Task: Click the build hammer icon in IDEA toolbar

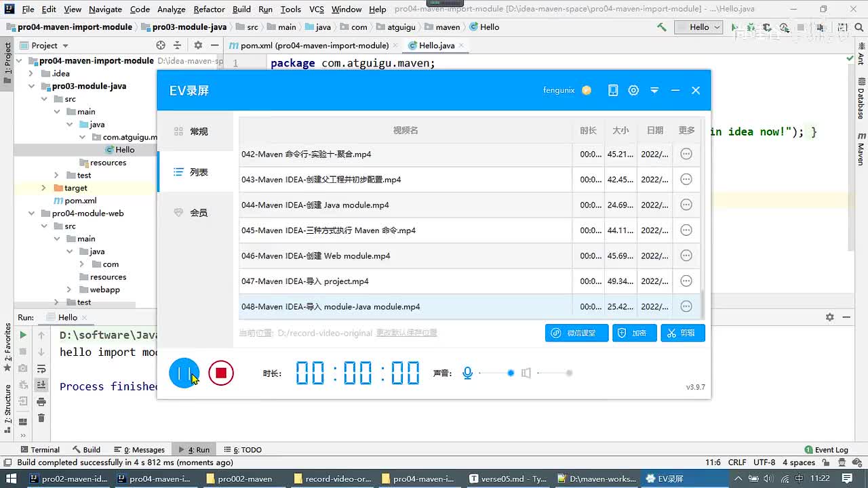Action: coord(662,27)
